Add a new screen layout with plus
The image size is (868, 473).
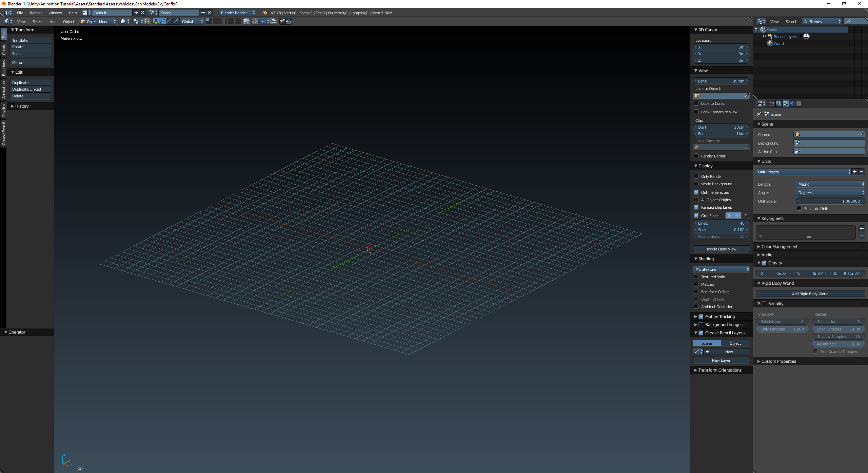click(136, 13)
